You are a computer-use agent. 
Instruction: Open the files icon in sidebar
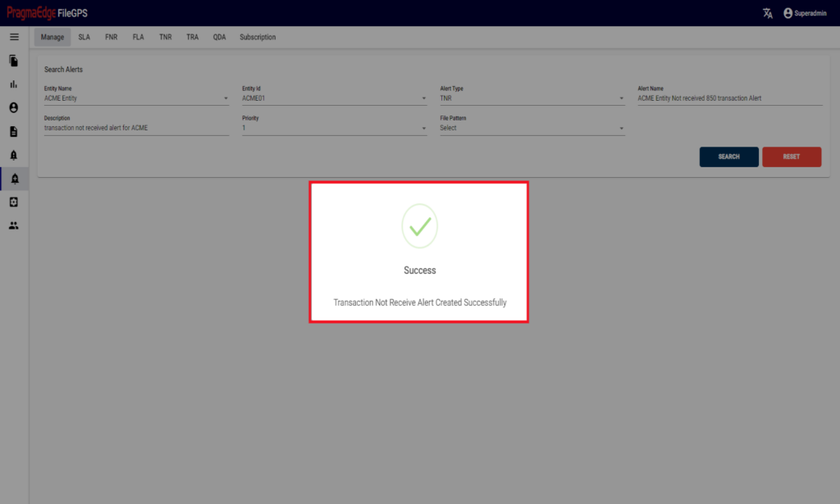coord(14,61)
